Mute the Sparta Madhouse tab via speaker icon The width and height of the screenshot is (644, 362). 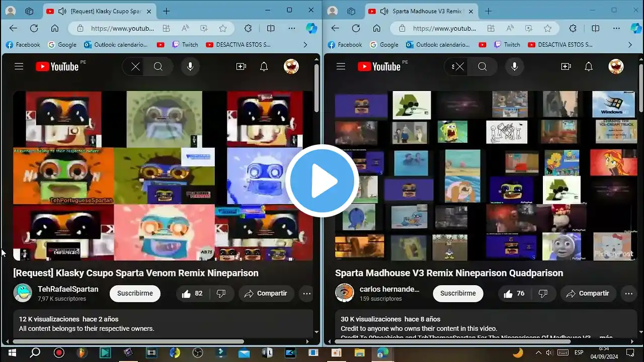click(x=384, y=11)
